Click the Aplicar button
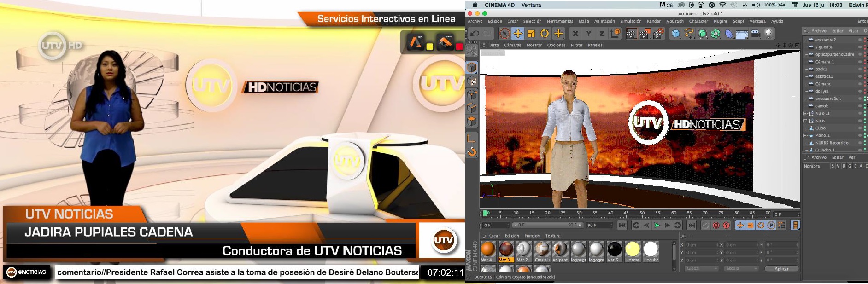 coord(782,268)
